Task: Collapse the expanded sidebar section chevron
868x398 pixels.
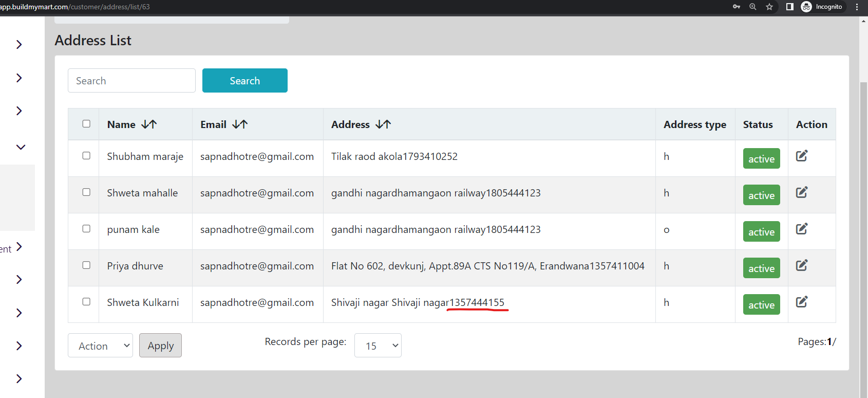Action: pos(21,147)
